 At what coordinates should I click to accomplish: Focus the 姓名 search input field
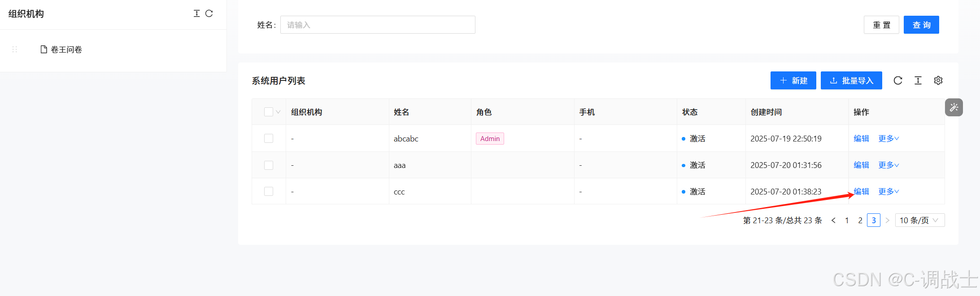pos(378,25)
